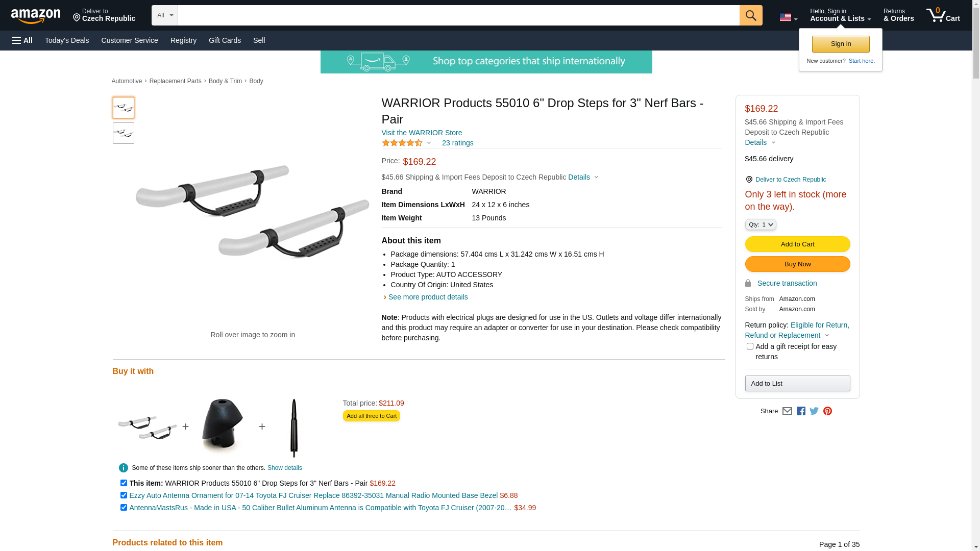Uncheck the AntennaMastsRus antenna item

click(124, 508)
